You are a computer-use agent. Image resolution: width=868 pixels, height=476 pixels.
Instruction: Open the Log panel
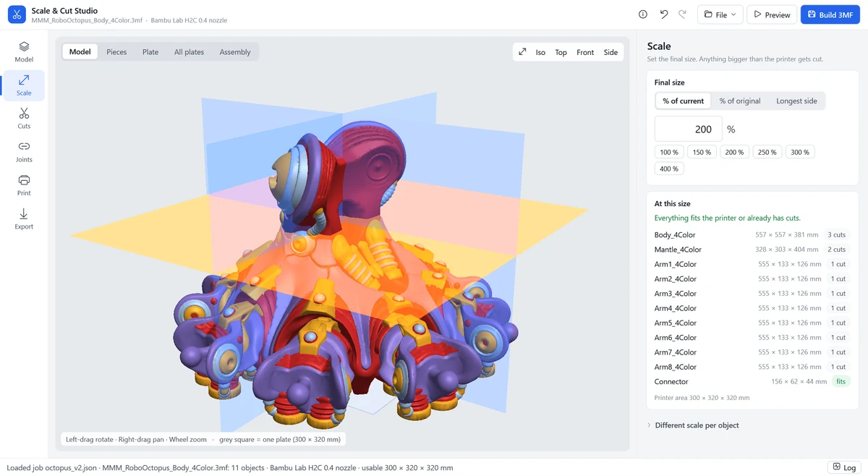(x=844, y=467)
